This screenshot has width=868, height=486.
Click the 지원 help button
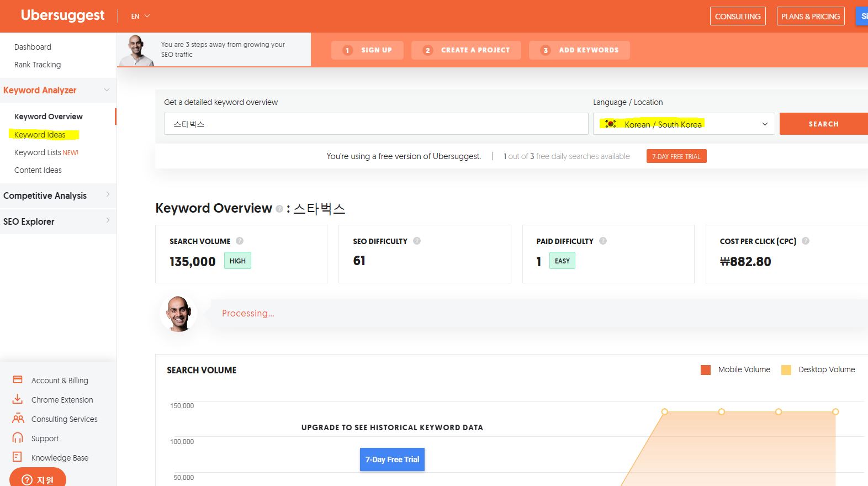38,478
